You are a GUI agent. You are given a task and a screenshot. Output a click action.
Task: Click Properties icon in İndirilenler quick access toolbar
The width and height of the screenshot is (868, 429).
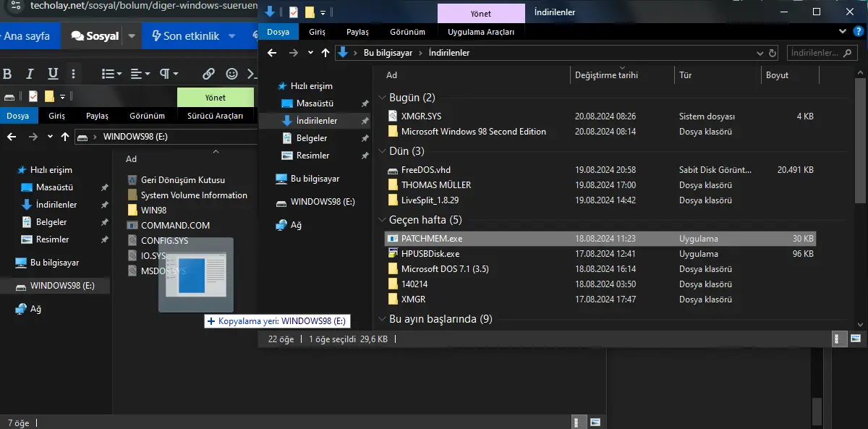tap(294, 12)
